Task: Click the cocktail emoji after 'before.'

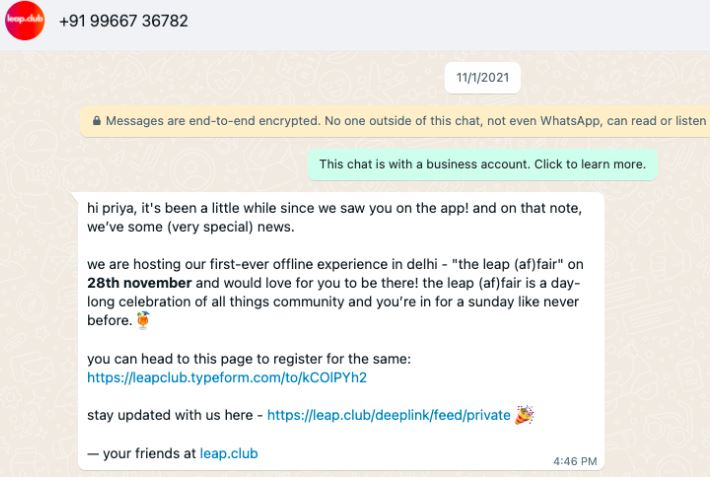Action: pyautogui.click(x=143, y=320)
